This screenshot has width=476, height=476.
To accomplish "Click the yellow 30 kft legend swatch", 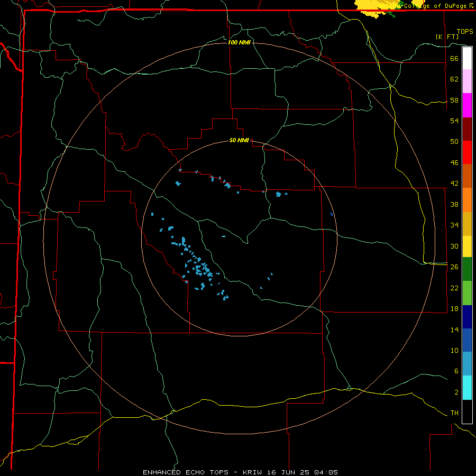I will (x=467, y=246).
